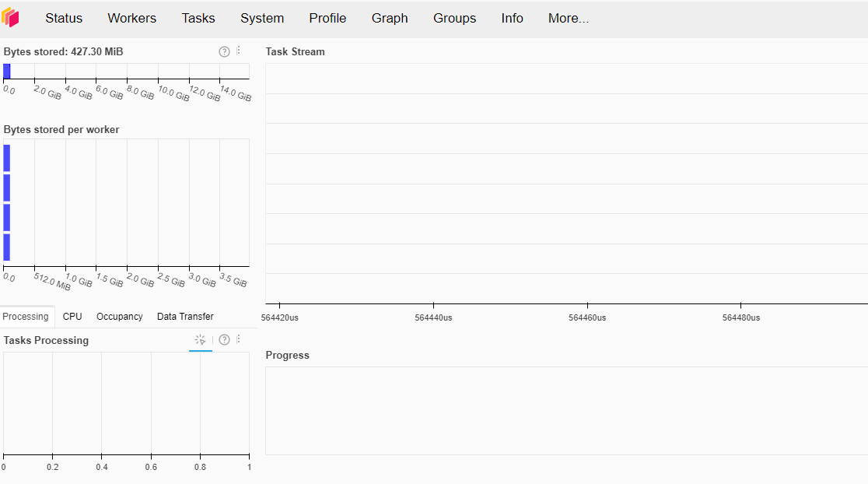868x484 pixels.
Task: Click the Progress title
Action: point(287,355)
